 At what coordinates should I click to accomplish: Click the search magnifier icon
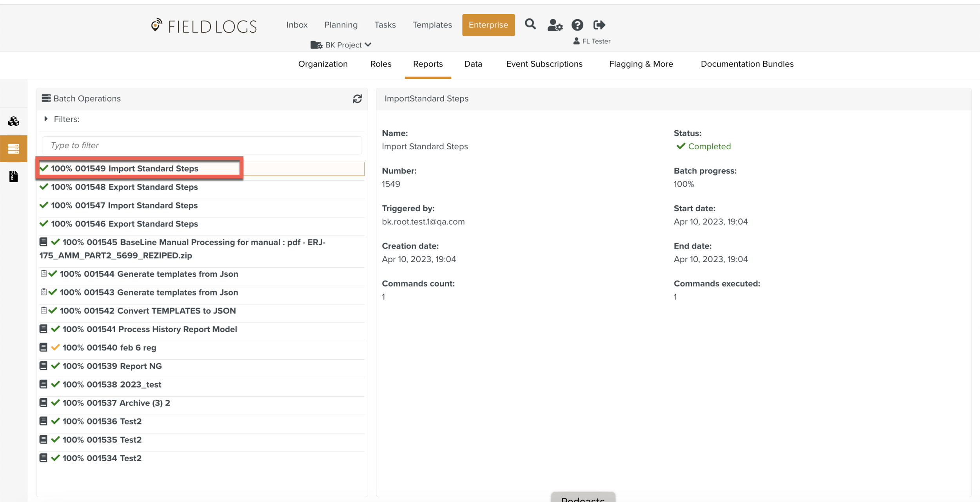pyautogui.click(x=530, y=25)
